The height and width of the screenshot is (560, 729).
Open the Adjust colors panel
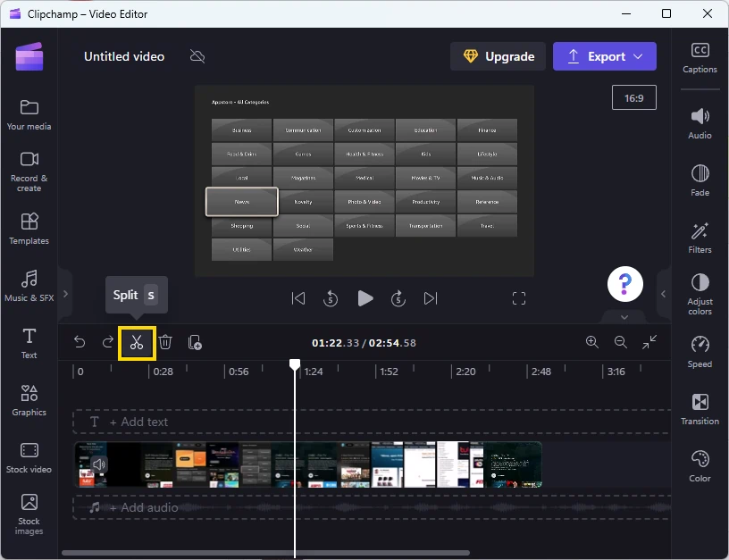point(700,295)
